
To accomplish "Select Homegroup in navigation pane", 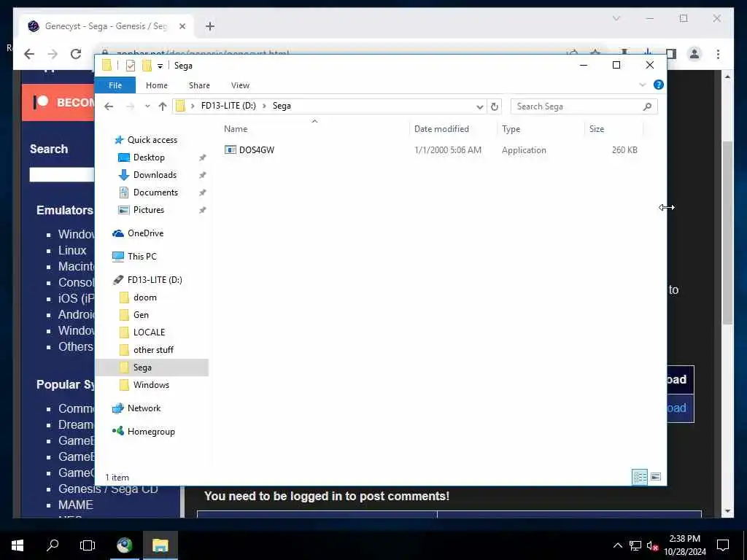I will [x=151, y=432].
